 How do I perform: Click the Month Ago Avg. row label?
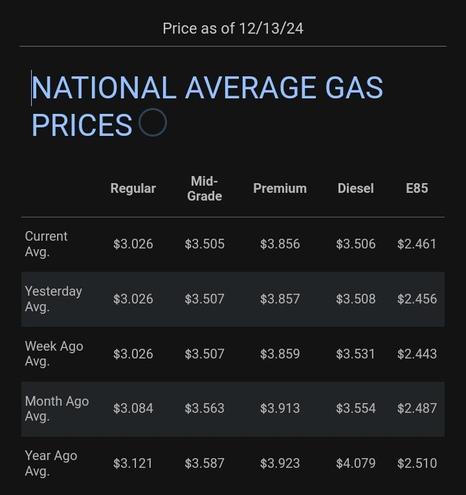57,408
